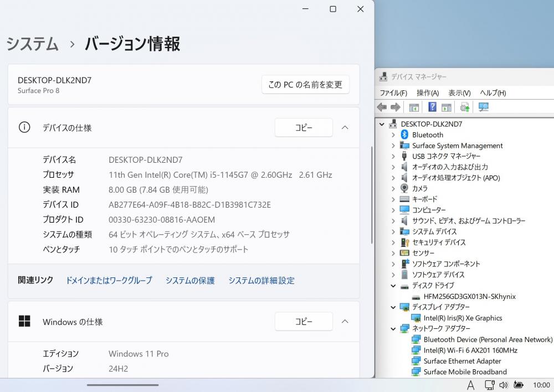Click the scan for hardware changes toolbar icon
Screen dimensions: 554x392
point(483,107)
